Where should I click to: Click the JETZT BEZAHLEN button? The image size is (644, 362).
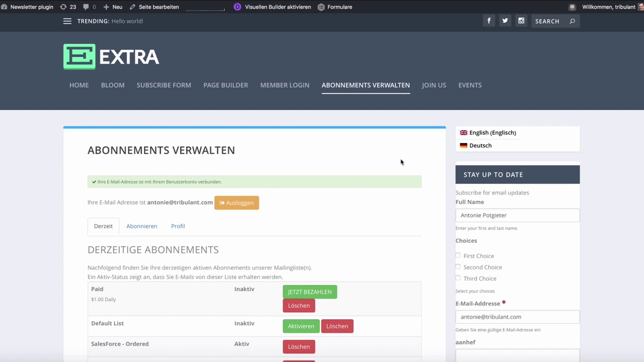pos(310,292)
